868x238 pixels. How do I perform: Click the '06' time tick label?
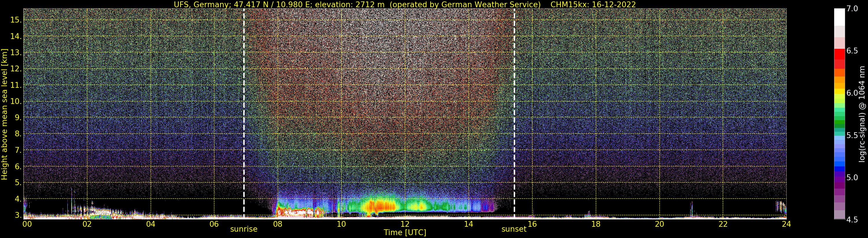click(214, 224)
